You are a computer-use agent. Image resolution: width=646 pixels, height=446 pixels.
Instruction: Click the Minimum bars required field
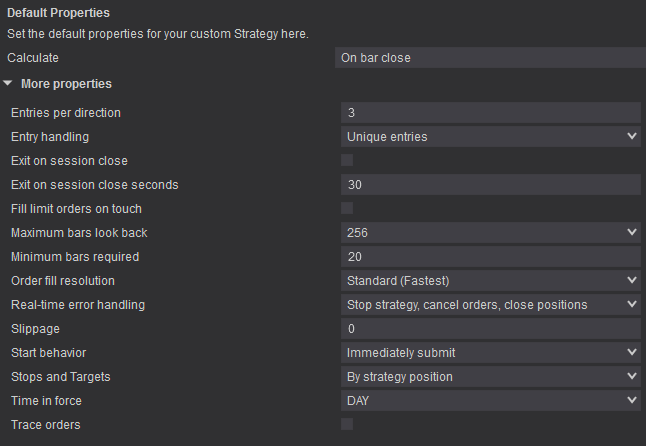490,256
